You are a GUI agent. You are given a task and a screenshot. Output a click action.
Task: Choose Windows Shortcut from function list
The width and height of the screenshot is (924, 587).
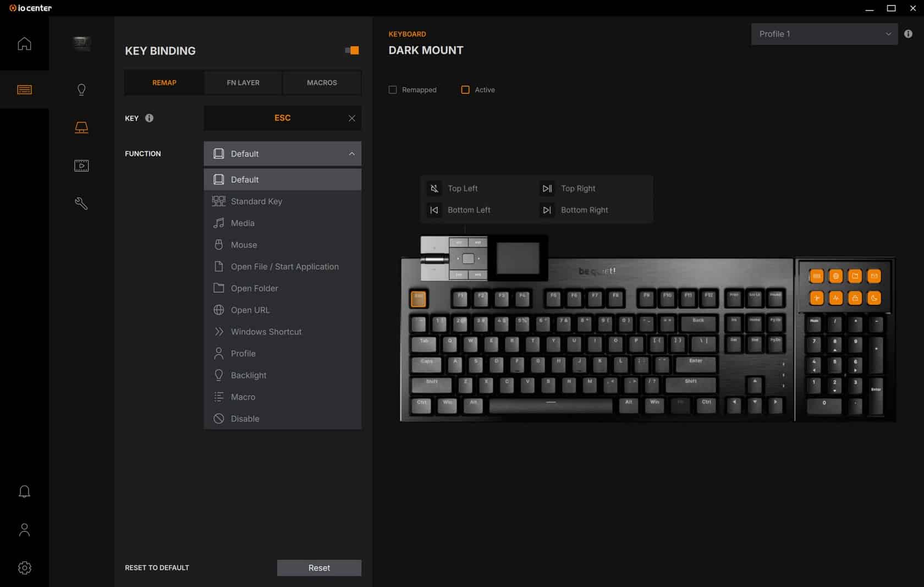click(x=266, y=332)
